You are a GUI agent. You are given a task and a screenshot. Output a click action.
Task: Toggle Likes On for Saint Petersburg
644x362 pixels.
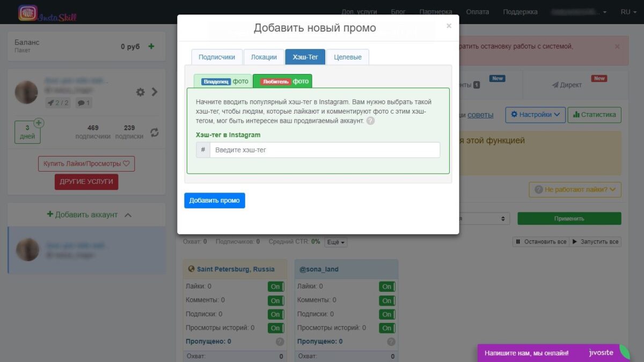coord(276,286)
